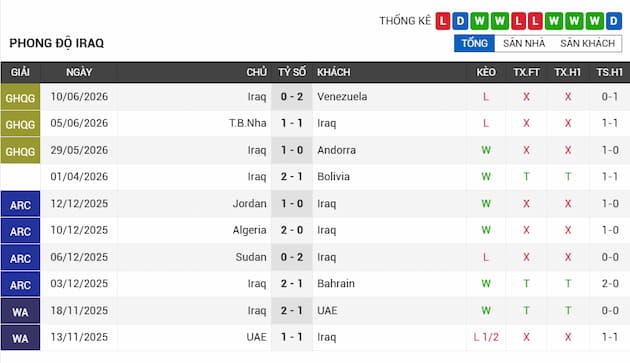Open the Bahrain team link

(336, 283)
